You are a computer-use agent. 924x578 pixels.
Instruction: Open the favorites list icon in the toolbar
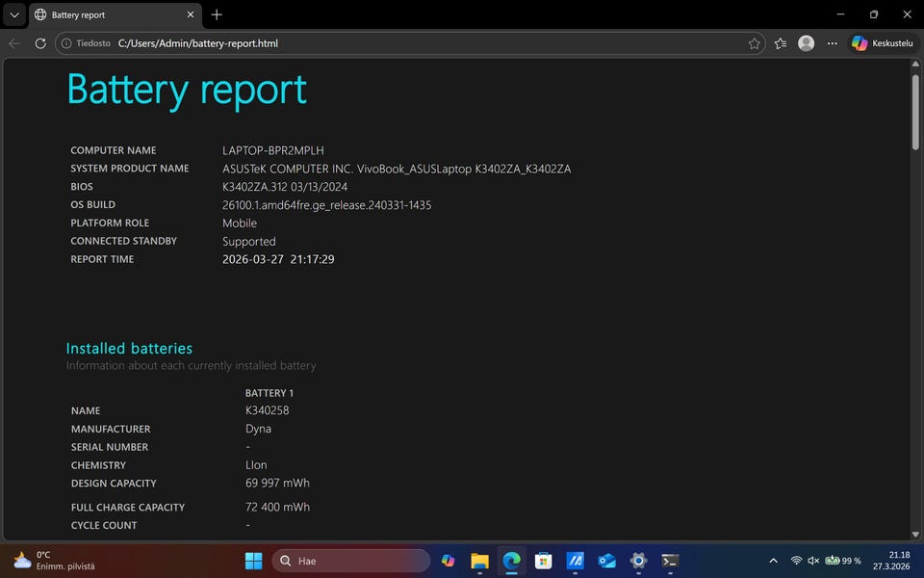pos(781,43)
